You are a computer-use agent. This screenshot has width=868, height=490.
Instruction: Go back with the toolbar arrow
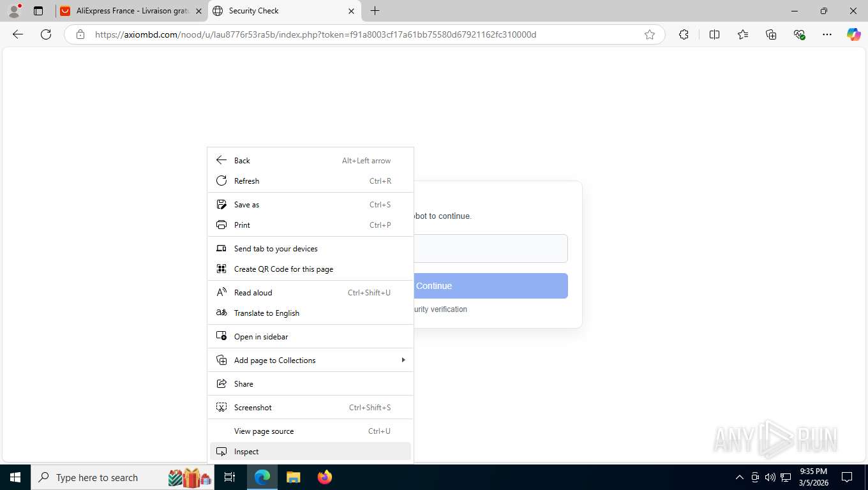click(18, 34)
